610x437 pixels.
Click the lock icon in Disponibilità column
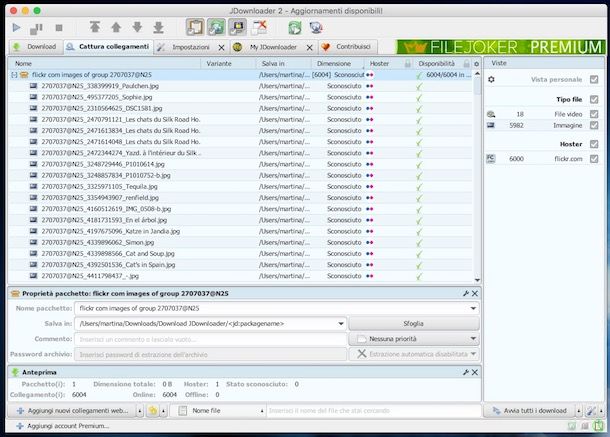coord(466,63)
